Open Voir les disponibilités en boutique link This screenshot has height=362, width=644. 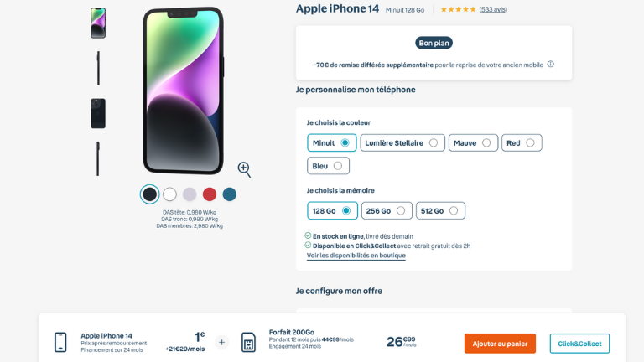[356, 256]
